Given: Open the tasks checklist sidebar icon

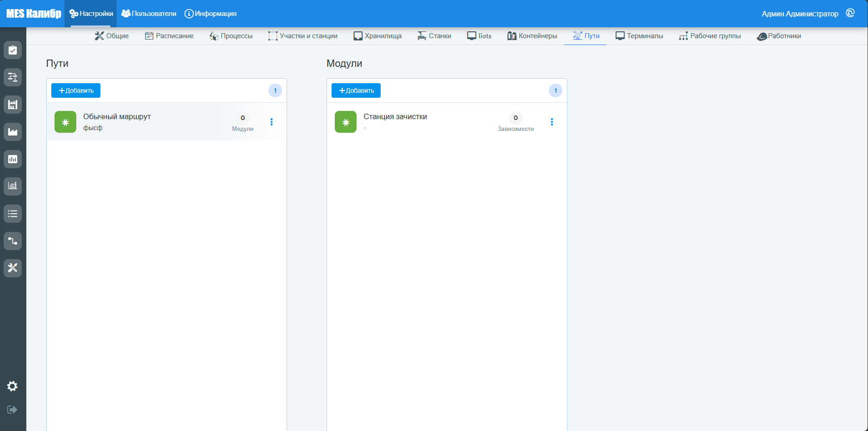Looking at the screenshot, I should [x=13, y=50].
